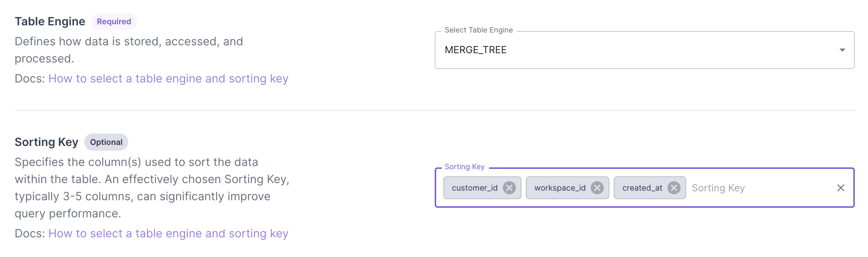Open the sorting key docs link
The image size is (868, 257).
169,233
